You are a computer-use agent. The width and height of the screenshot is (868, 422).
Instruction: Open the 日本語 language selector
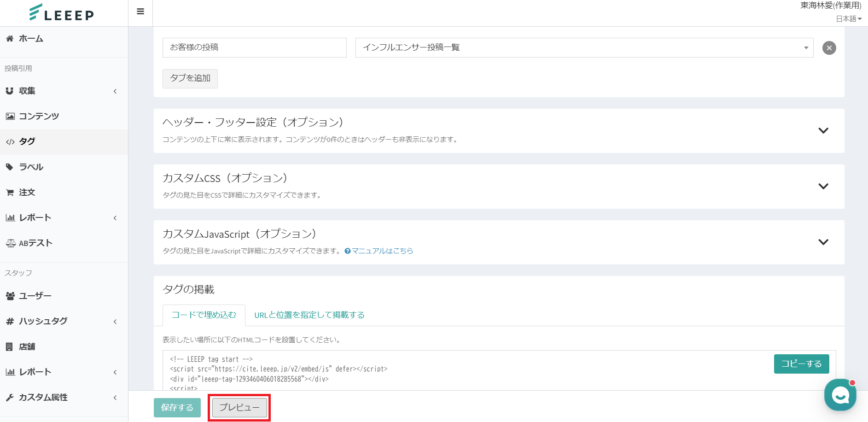[849, 19]
